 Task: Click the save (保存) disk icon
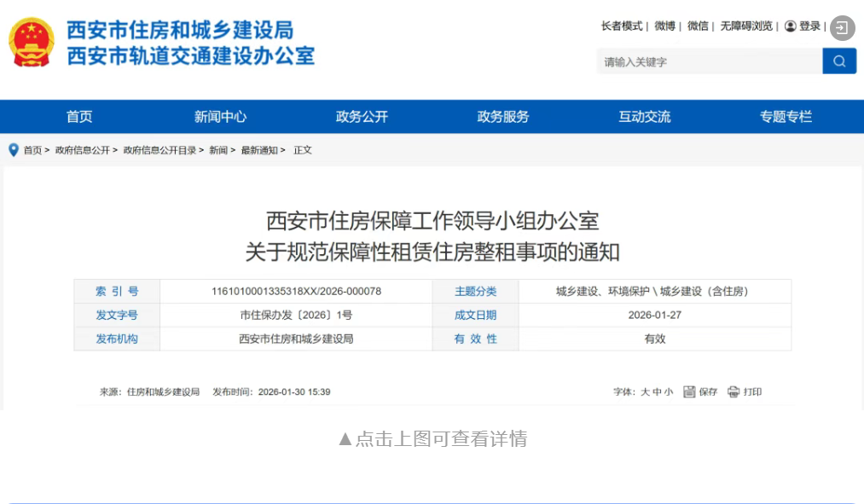pos(689,392)
